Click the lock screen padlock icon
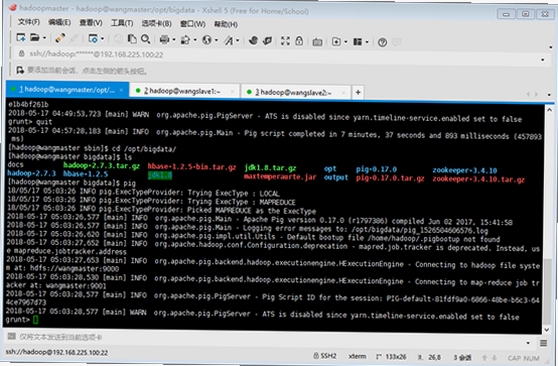 coord(299,41)
